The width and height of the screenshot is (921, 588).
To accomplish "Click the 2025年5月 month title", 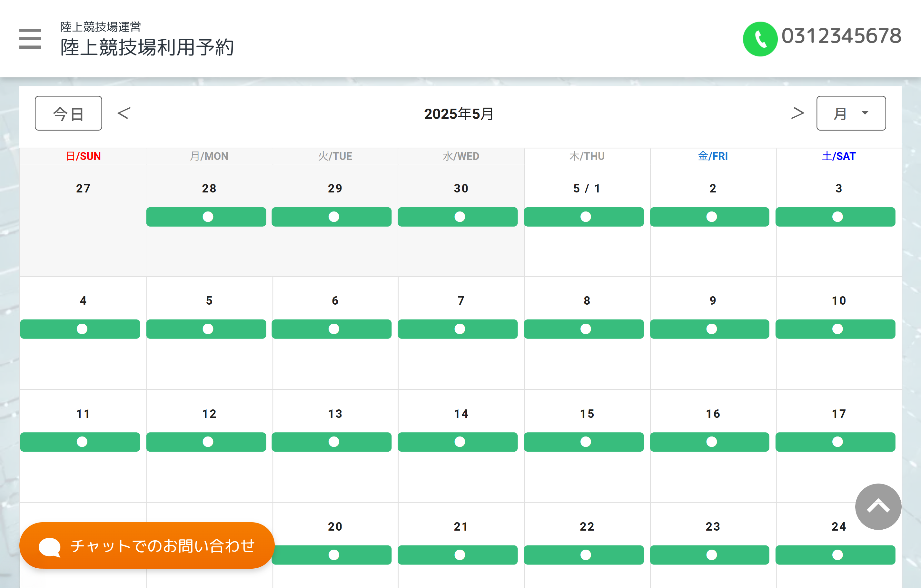I will coord(459,113).
